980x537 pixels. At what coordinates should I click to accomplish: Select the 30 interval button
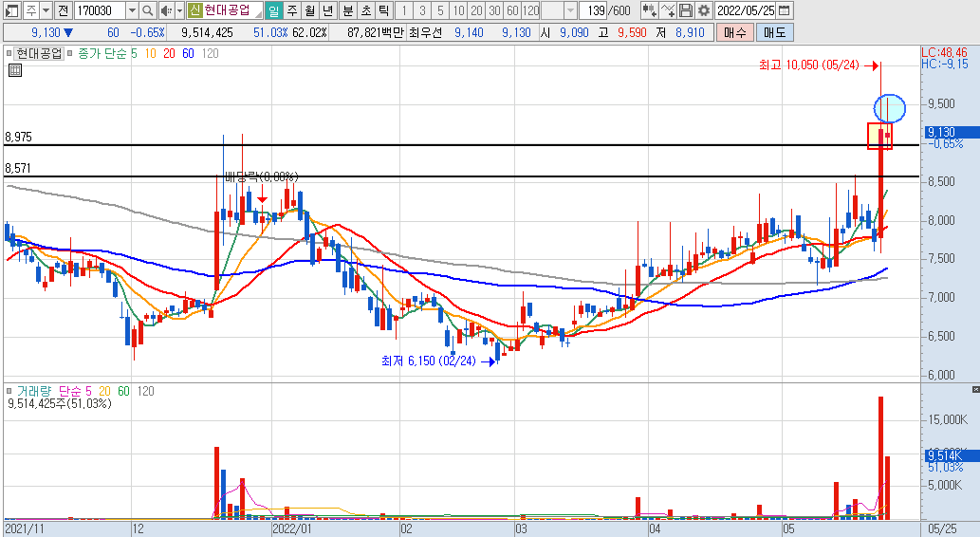click(x=494, y=10)
